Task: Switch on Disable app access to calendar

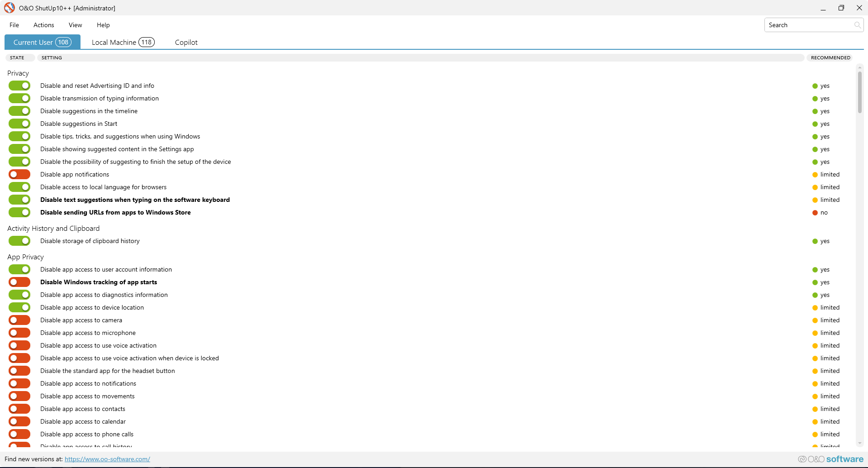Action: point(19,421)
